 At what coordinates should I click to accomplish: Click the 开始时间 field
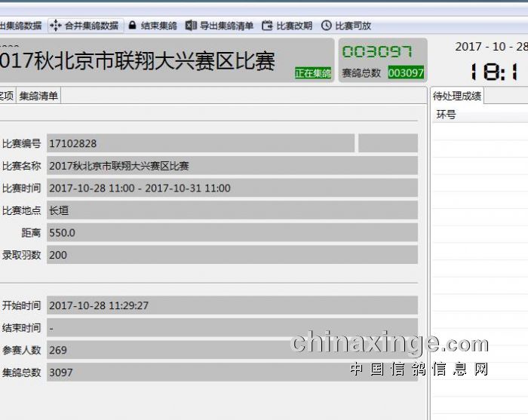pyautogui.click(x=232, y=305)
